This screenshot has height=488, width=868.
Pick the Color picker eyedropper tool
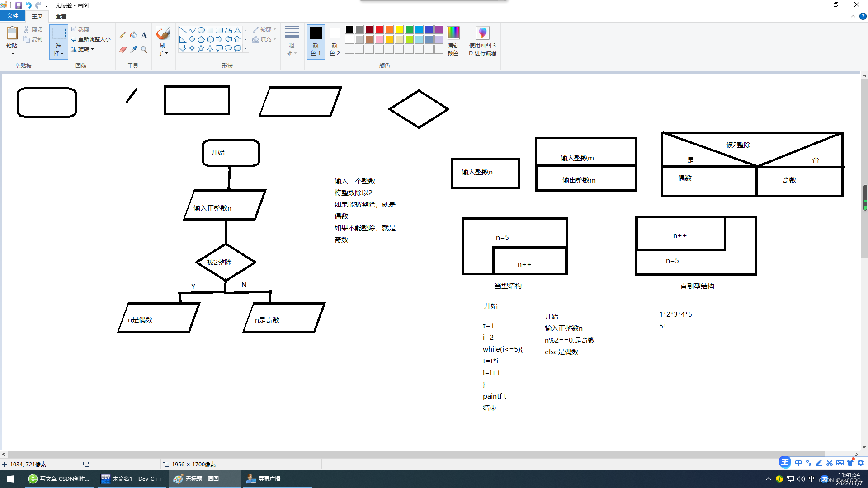133,49
